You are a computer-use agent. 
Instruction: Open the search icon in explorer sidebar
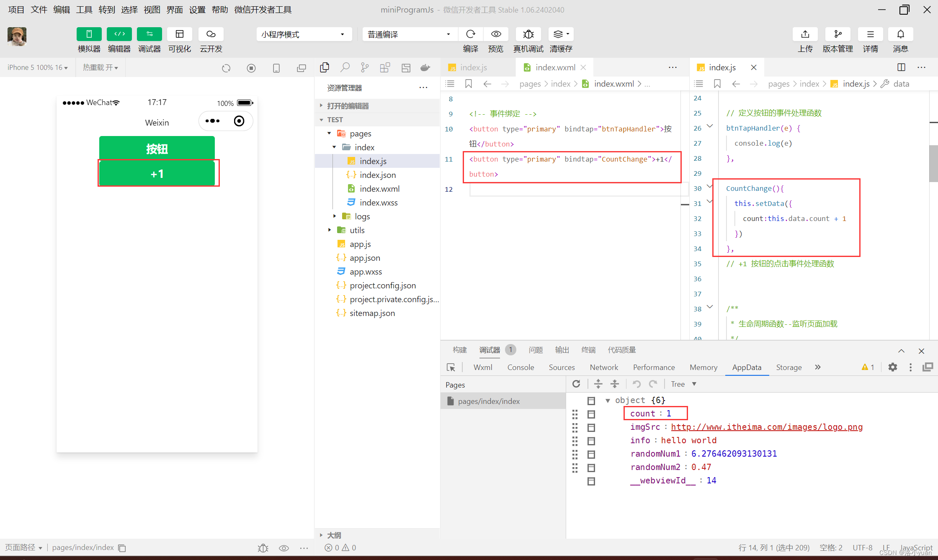coord(345,67)
